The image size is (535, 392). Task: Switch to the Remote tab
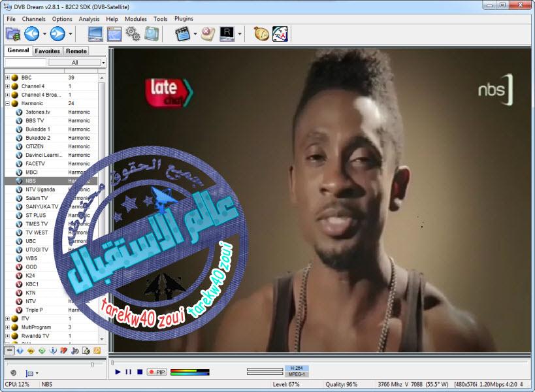click(76, 51)
